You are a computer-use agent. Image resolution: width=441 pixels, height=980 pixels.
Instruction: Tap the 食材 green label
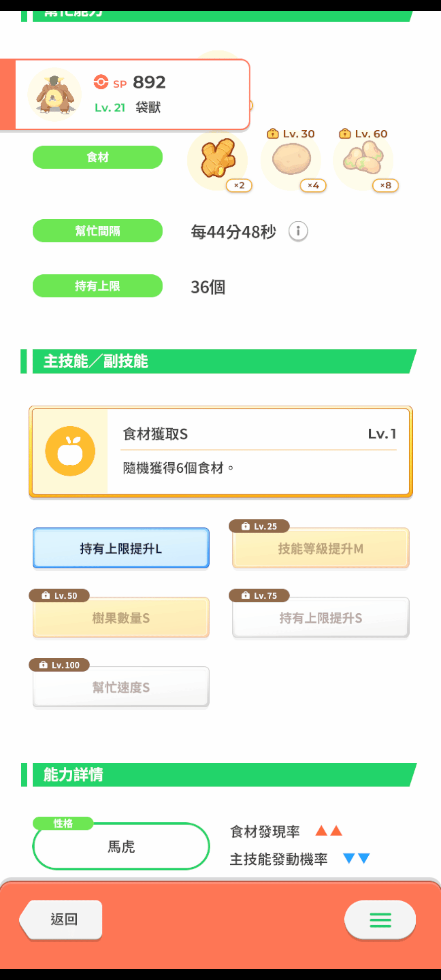pyautogui.click(x=98, y=157)
